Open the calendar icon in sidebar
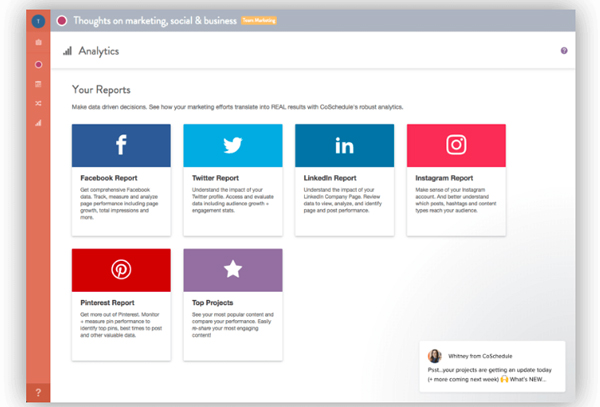Screen dimensions: 600x407 [38, 84]
